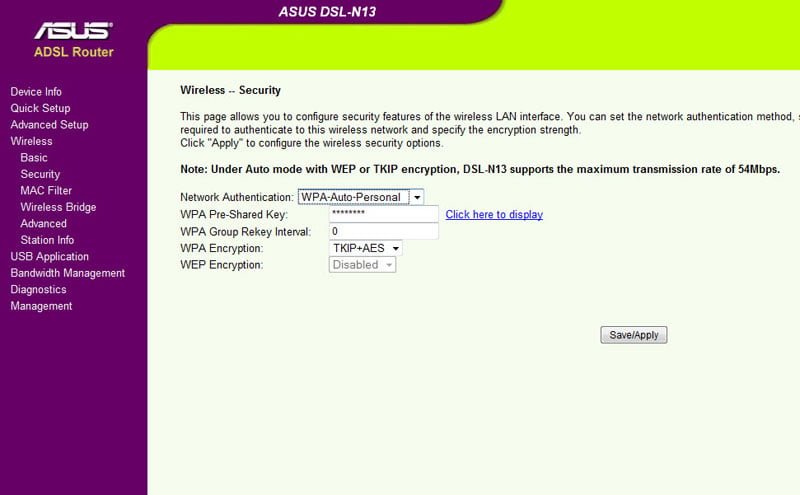Click the 'Click here to display' link
This screenshot has height=495, width=800.
pyautogui.click(x=494, y=215)
